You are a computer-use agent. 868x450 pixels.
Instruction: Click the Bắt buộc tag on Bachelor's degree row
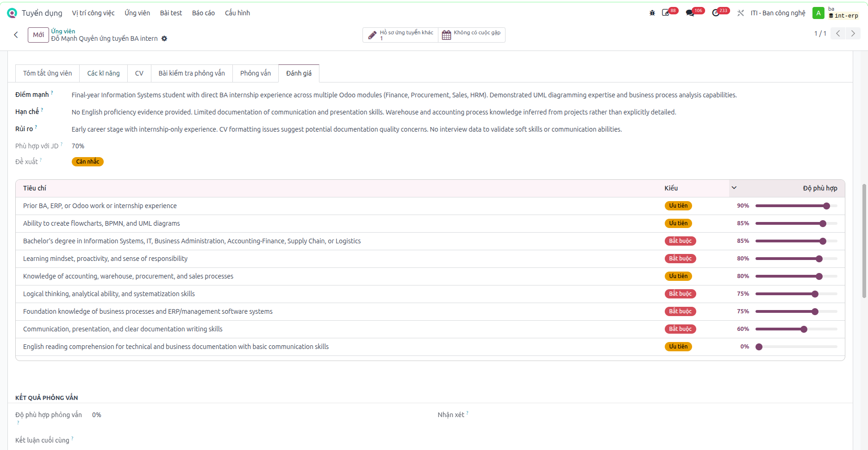[x=680, y=241]
